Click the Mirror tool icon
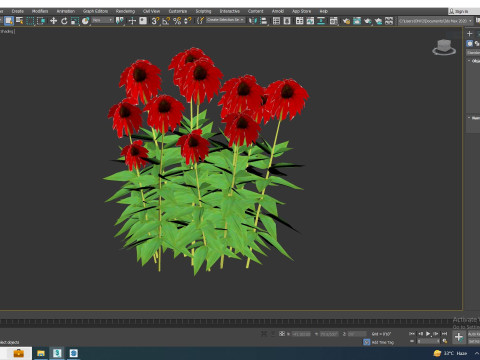The height and width of the screenshot is (360, 480). click(253, 21)
